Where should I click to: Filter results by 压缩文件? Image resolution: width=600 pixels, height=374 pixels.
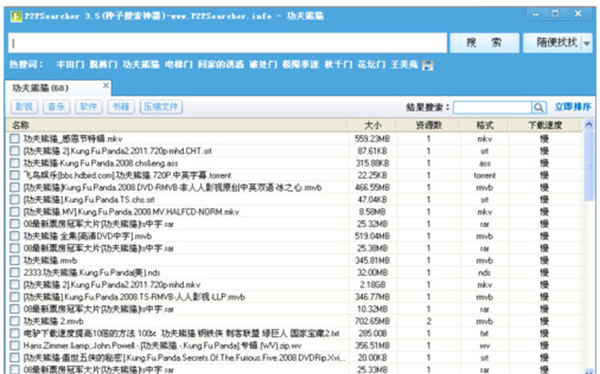point(161,107)
